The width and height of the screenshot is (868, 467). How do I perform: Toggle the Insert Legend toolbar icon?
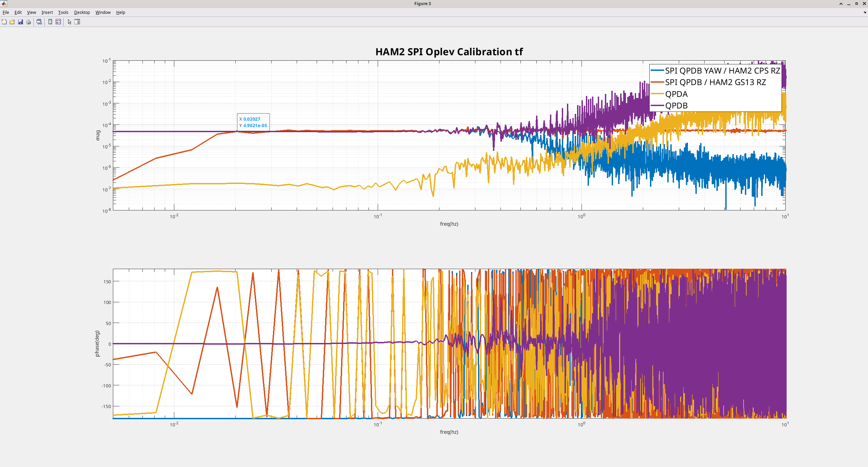coord(58,22)
